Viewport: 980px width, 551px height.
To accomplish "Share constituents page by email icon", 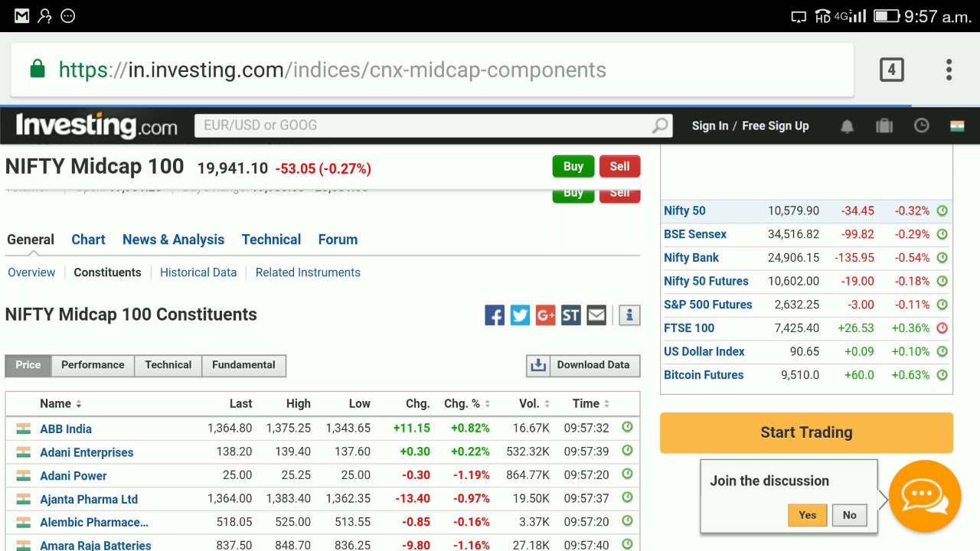I will (x=596, y=315).
